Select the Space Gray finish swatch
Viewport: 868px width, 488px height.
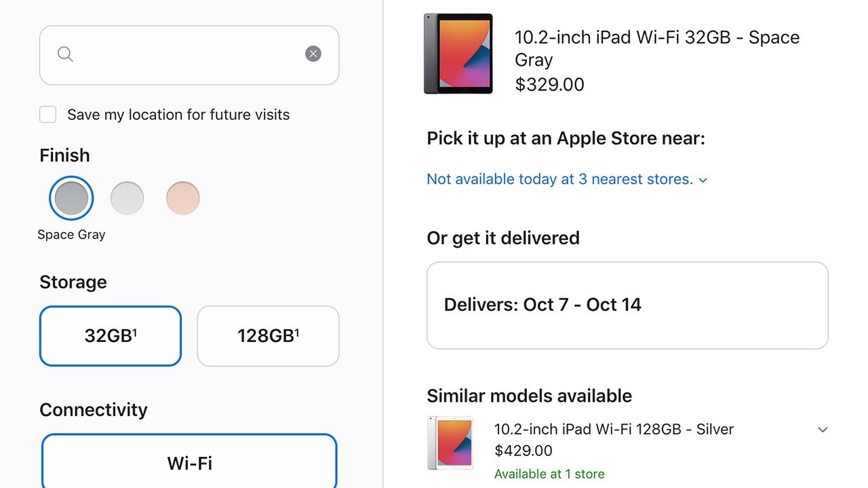pyautogui.click(x=71, y=198)
